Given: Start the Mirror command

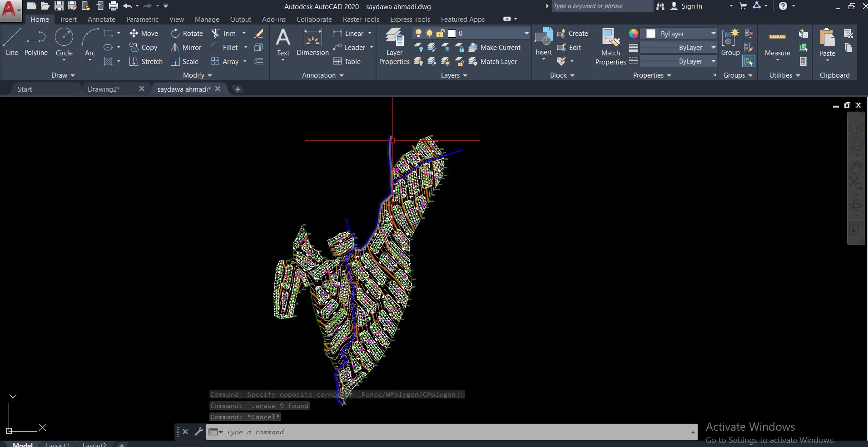Looking at the screenshot, I should point(186,47).
